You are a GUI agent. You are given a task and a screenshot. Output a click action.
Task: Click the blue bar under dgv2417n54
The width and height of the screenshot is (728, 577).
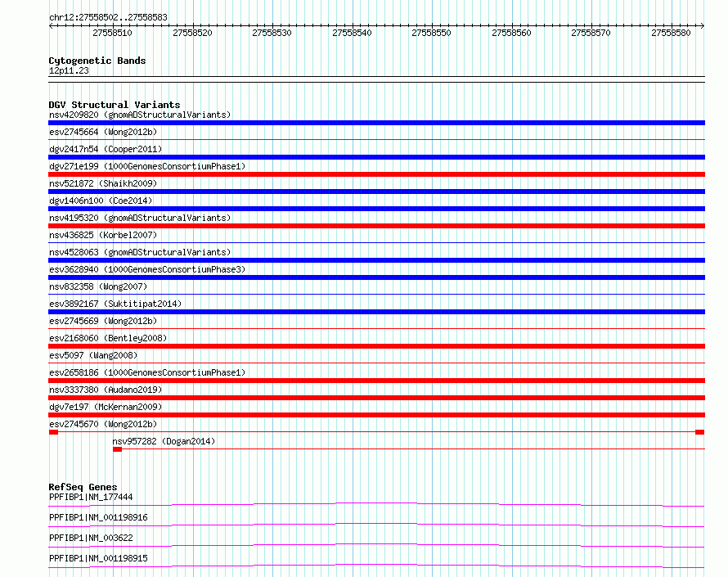click(376, 157)
